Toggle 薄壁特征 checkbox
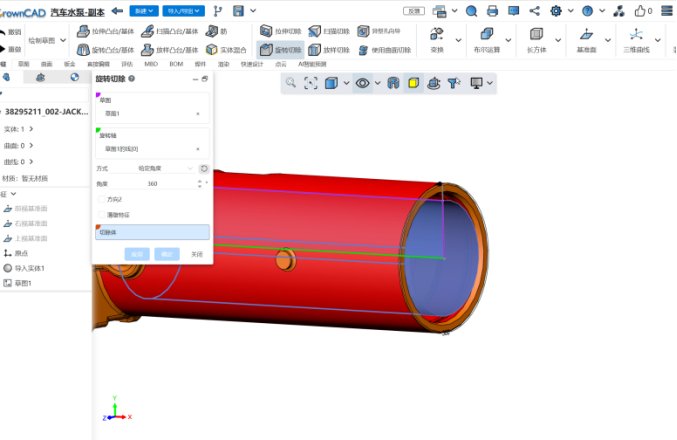Image resolution: width=677 pixels, height=440 pixels. point(102,215)
